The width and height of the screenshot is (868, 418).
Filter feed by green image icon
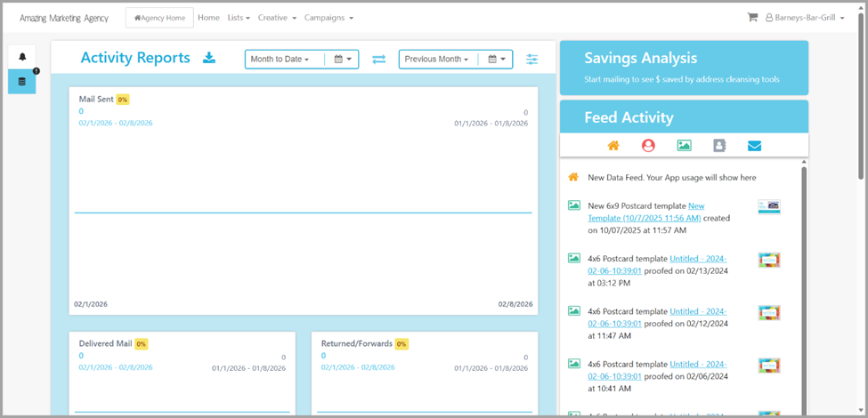pyautogui.click(x=684, y=146)
